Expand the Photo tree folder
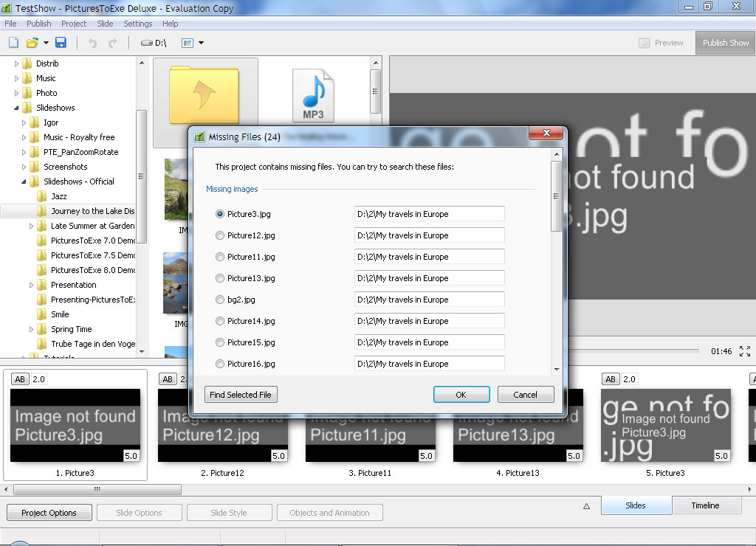The width and height of the screenshot is (756, 546). pos(16,93)
